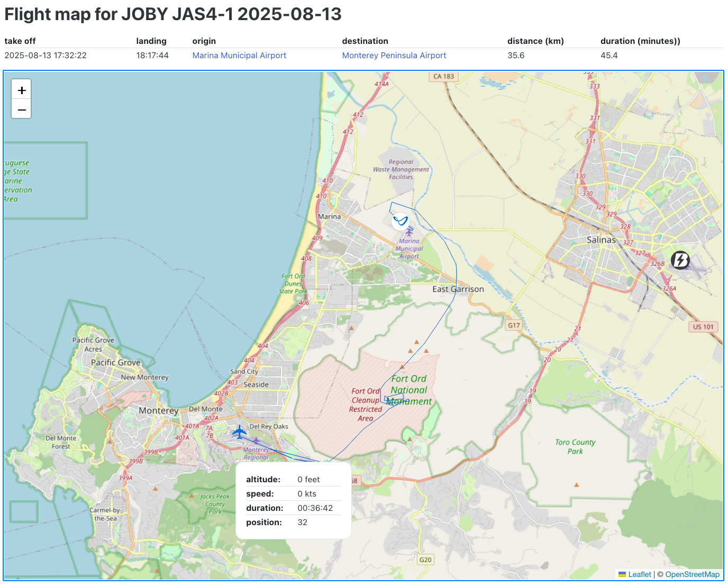Screen dimensions: 728x587
Task: Click the distance (km) column header
Action: point(535,41)
